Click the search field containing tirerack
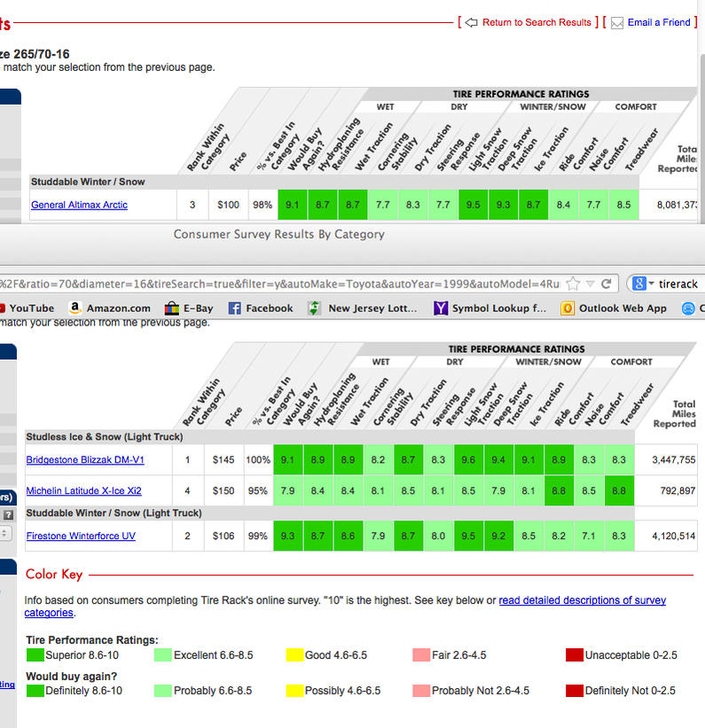Screen dimensions: 705x728 pyautogui.click(x=679, y=284)
